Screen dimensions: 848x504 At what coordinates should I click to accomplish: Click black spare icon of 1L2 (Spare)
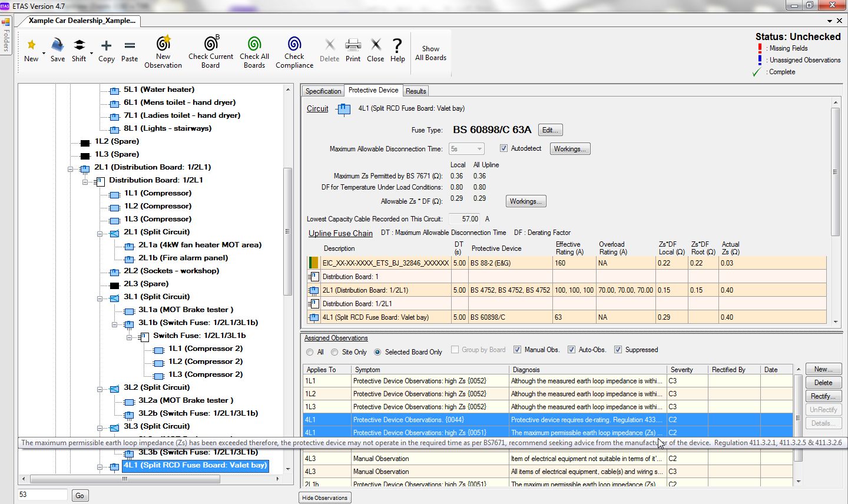tap(85, 142)
